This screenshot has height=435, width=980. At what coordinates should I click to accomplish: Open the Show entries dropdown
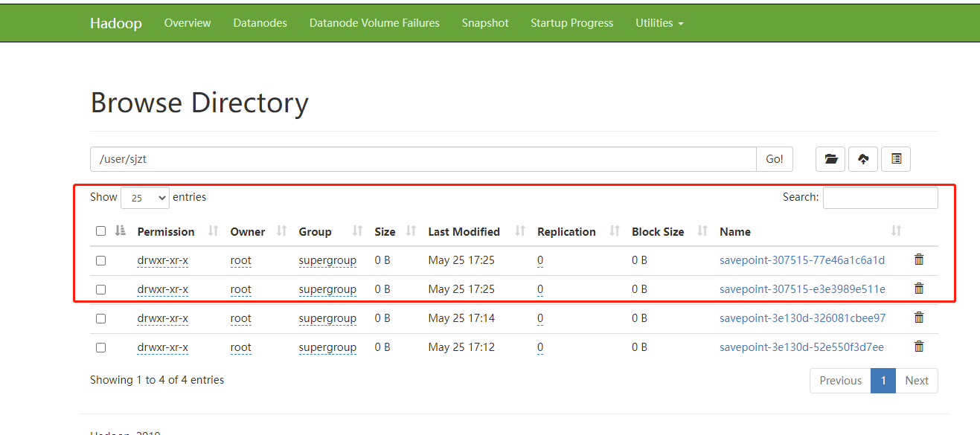point(144,197)
